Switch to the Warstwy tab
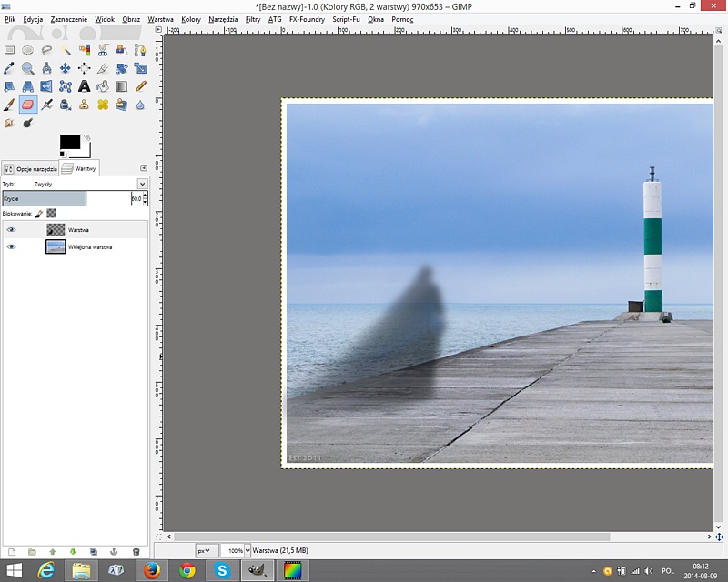 pyautogui.click(x=79, y=168)
